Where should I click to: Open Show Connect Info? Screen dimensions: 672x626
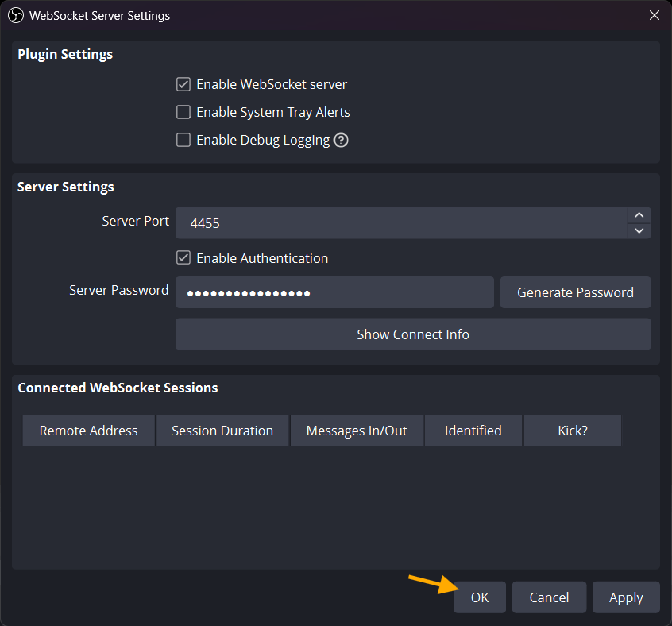pyautogui.click(x=413, y=334)
